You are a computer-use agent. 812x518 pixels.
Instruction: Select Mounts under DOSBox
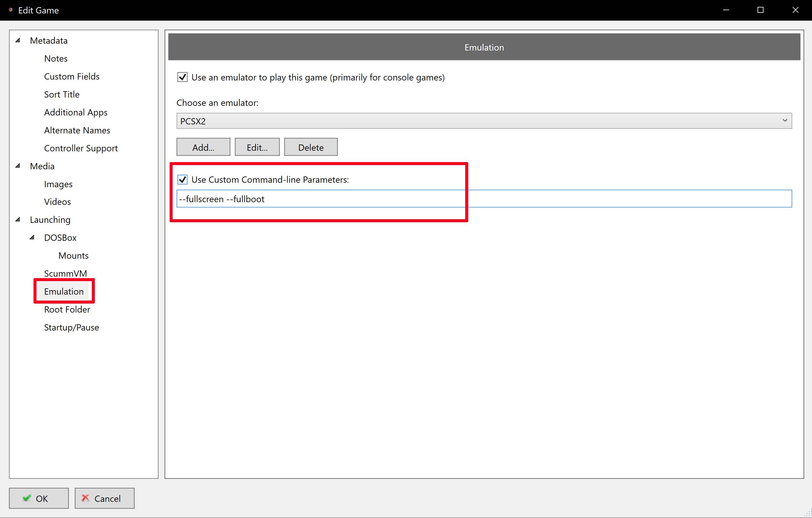[73, 255]
